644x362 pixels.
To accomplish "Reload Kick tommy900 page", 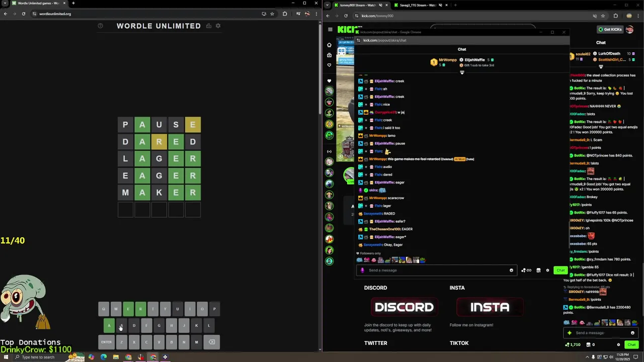I will 346,16.
